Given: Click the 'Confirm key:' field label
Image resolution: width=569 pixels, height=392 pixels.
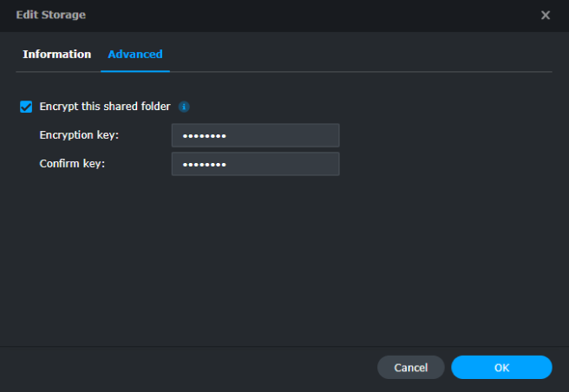Looking at the screenshot, I should [x=72, y=164].
